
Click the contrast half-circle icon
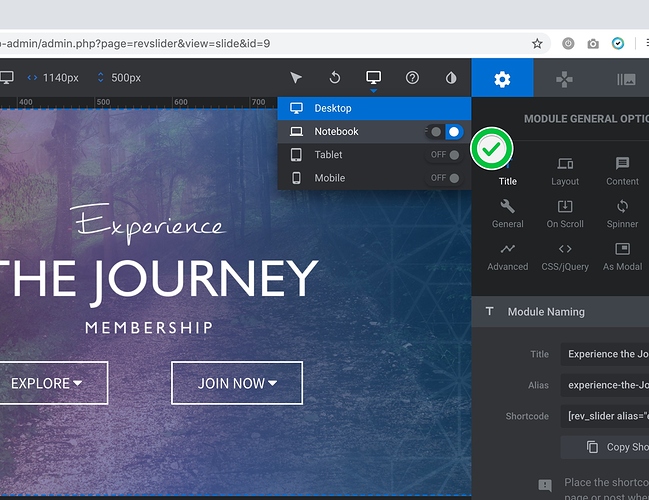click(451, 78)
